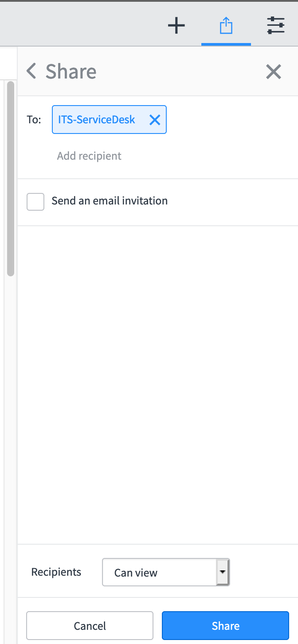Viewport: 298px width, 644px height.
Task: Click the Cancel button
Action: tap(90, 626)
